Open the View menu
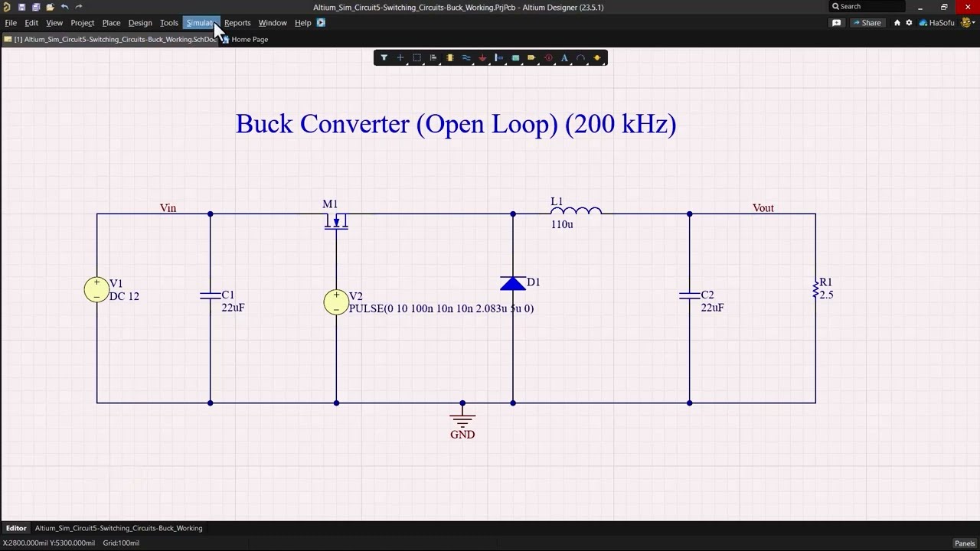 [x=54, y=23]
